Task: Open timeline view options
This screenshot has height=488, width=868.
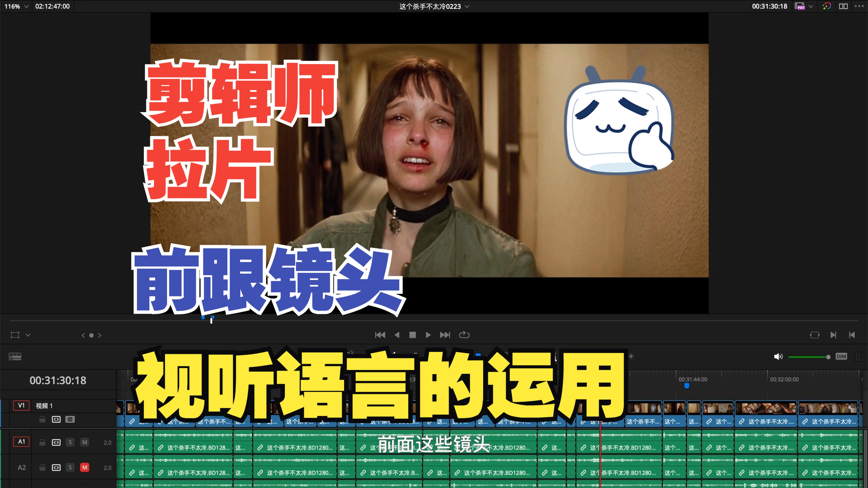Action: click(x=15, y=356)
